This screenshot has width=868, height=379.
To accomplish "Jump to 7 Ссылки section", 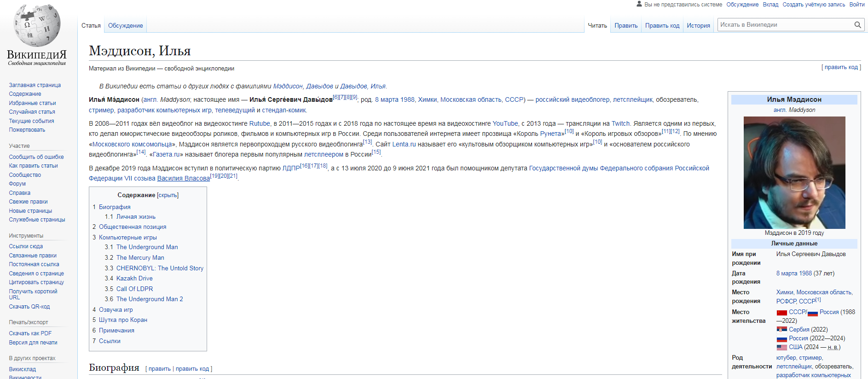I will tap(110, 341).
